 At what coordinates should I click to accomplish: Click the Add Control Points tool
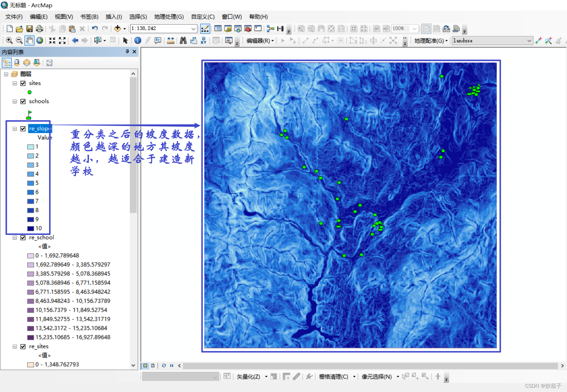pos(538,41)
